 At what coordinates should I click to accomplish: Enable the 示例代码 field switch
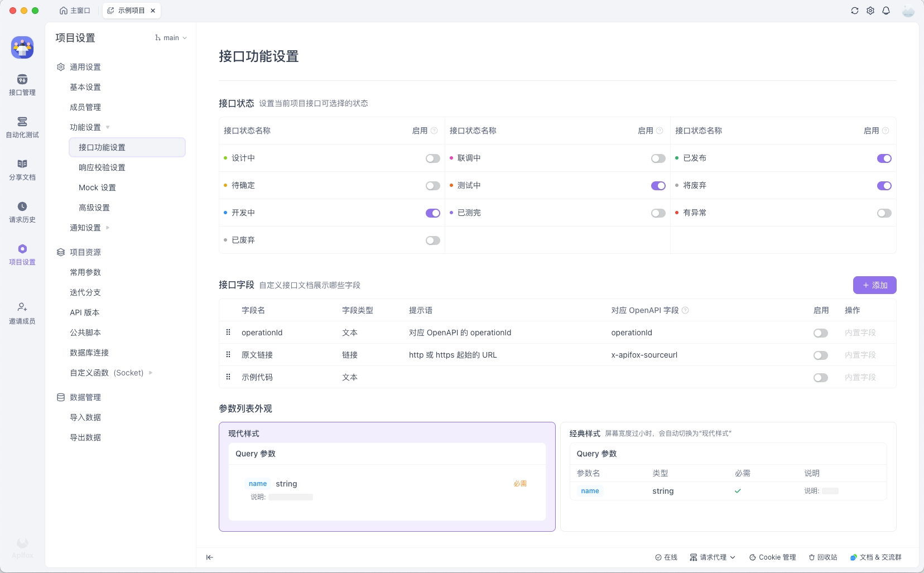(x=821, y=378)
